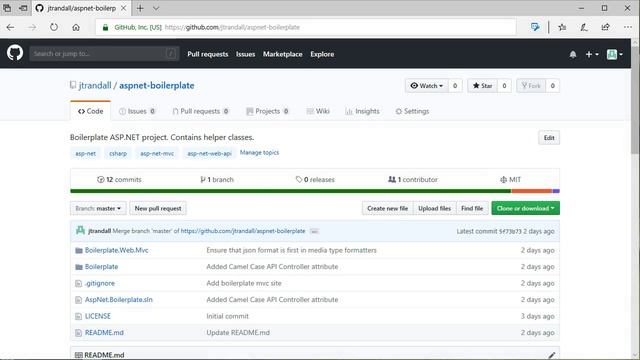Open the notifications bell
The width and height of the screenshot is (640, 360).
[573, 54]
